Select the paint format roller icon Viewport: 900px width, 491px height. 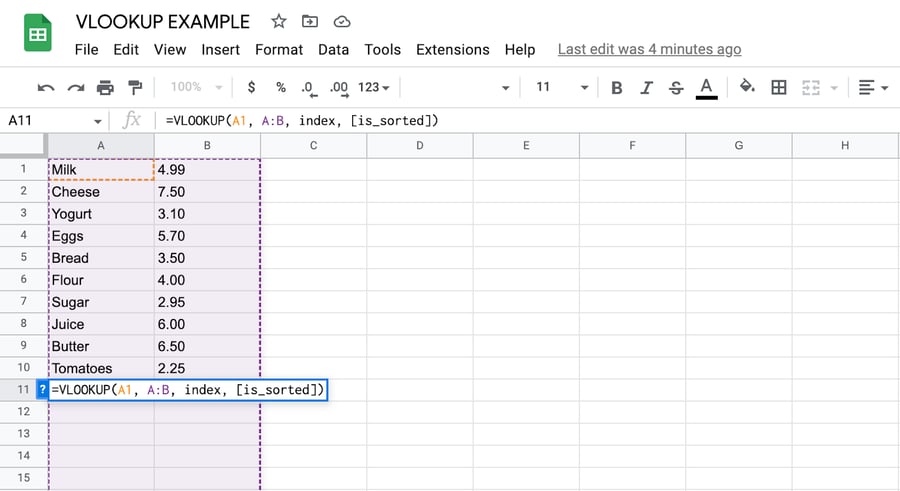coord(135,88)
